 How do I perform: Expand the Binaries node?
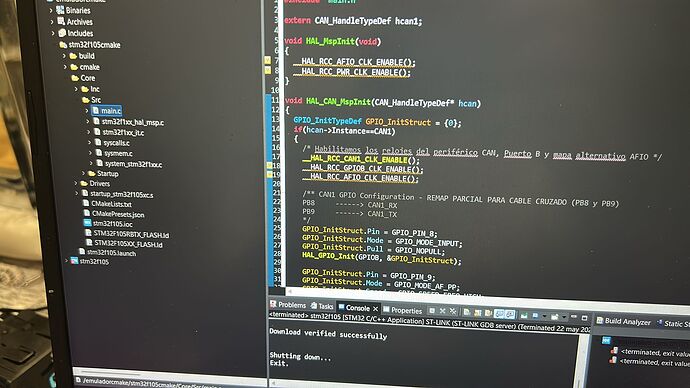coord(51,10)
